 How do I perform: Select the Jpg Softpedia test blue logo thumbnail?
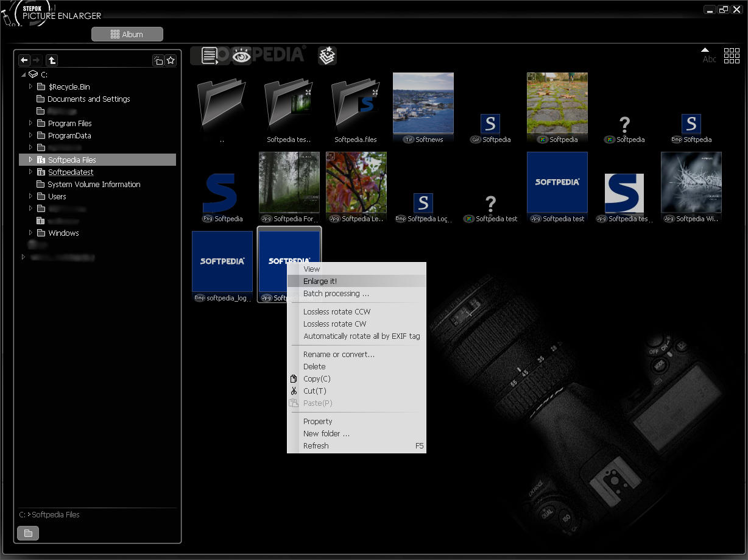click(557, 183)
